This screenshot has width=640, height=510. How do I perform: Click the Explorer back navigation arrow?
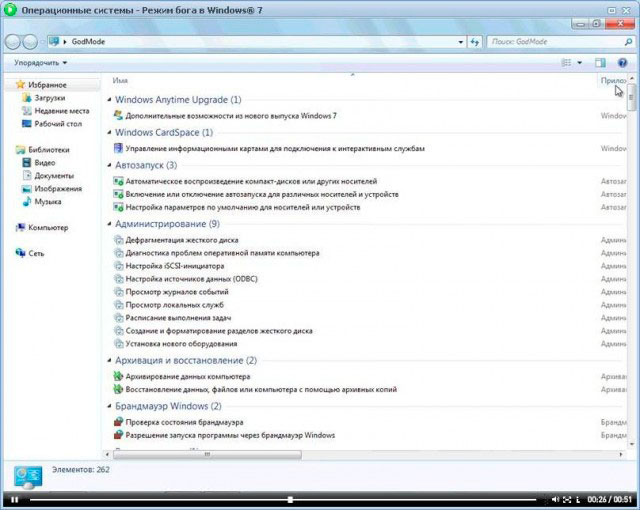pyautogui.click(x=13, y=42)
